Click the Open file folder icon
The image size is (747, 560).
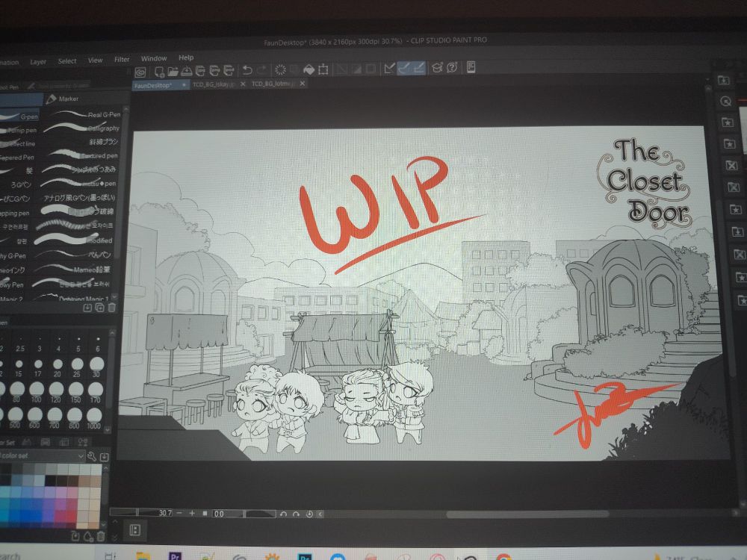pos(173,72)
